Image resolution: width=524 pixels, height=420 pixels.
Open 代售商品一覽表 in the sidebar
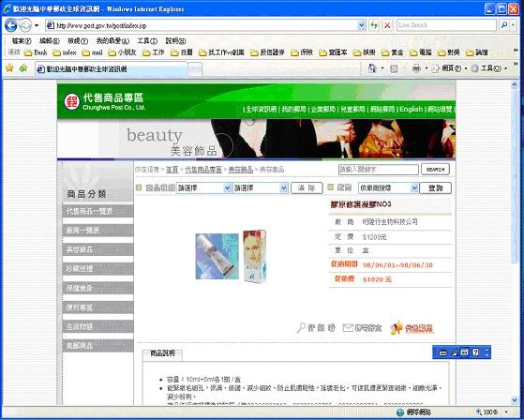click(97, 211)
